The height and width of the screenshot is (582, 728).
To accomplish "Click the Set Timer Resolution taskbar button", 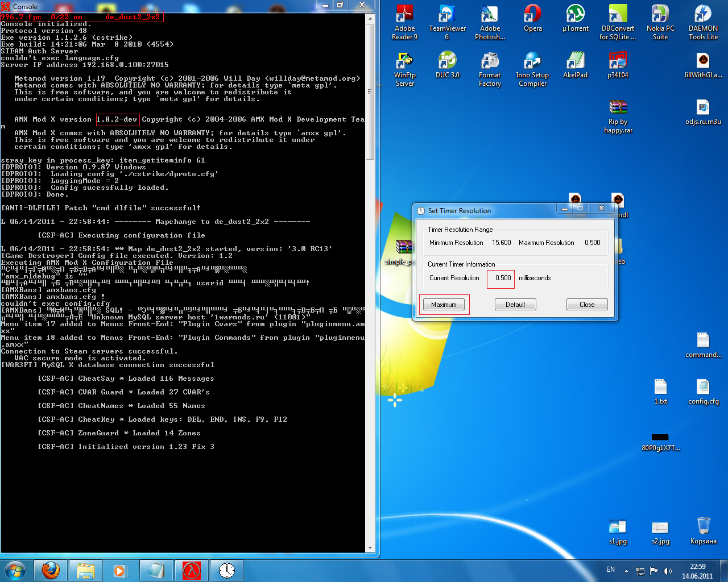I will [227, 570].
